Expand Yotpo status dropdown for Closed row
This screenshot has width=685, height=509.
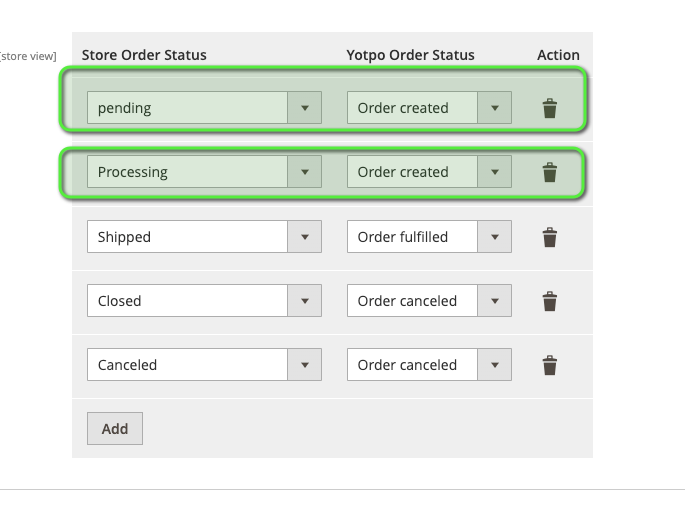click(x=429, y=301)
